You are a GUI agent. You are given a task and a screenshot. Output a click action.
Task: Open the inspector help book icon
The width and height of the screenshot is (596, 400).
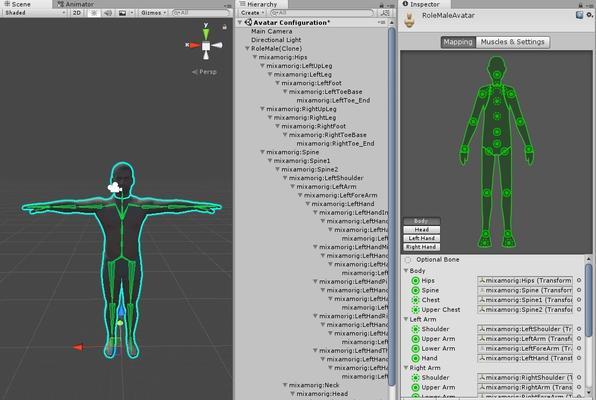click(x=579, y=15)
